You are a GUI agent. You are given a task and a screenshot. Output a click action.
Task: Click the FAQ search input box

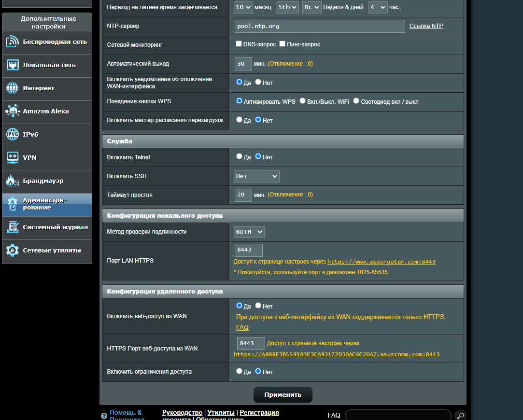pos(398,415)
